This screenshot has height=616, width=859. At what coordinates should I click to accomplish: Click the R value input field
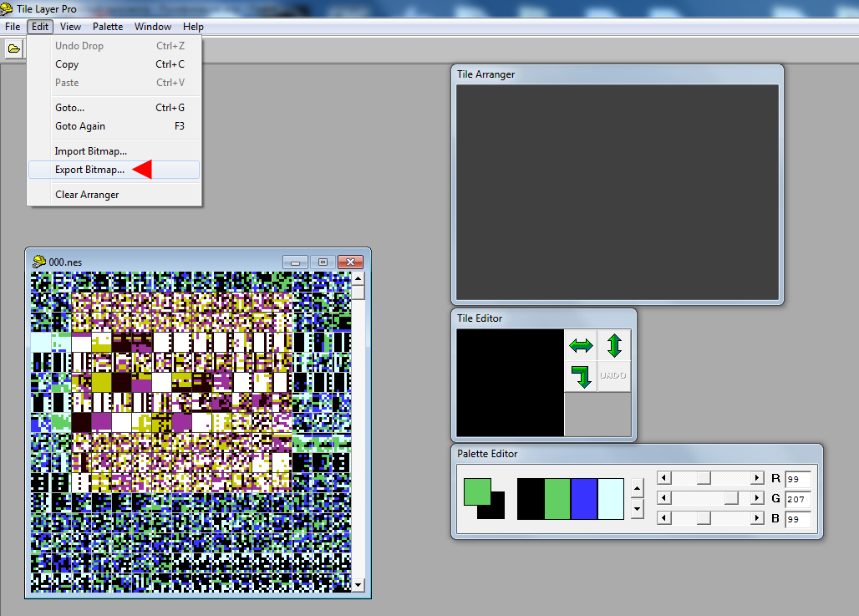(797, 479)
